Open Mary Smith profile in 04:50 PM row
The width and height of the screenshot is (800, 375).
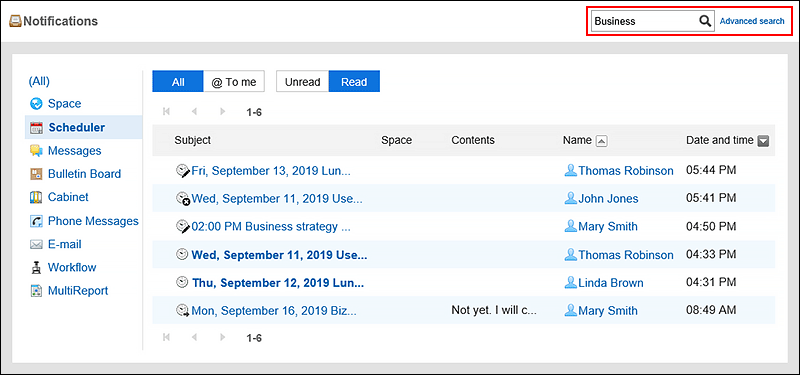(608, 227)
